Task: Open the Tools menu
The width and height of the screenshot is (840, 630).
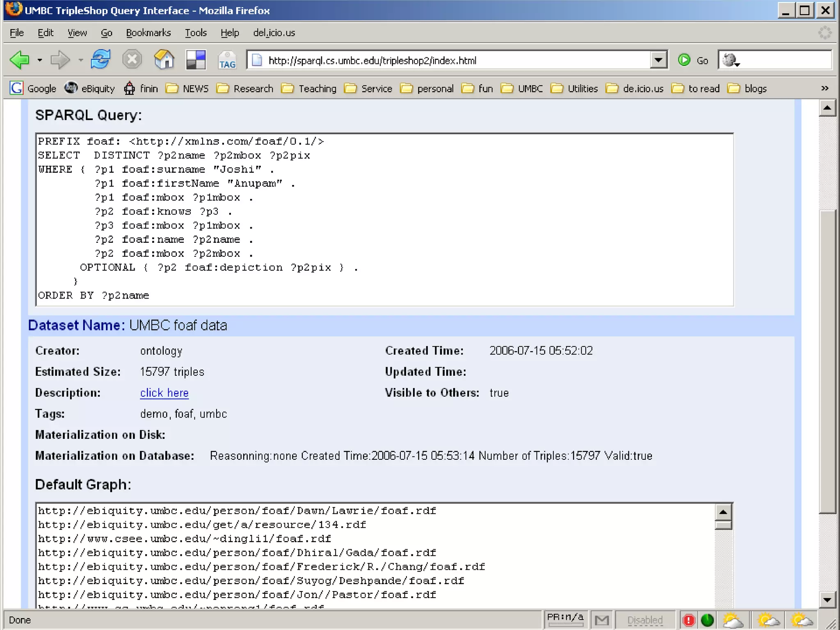Action: [x=196, y=33]
